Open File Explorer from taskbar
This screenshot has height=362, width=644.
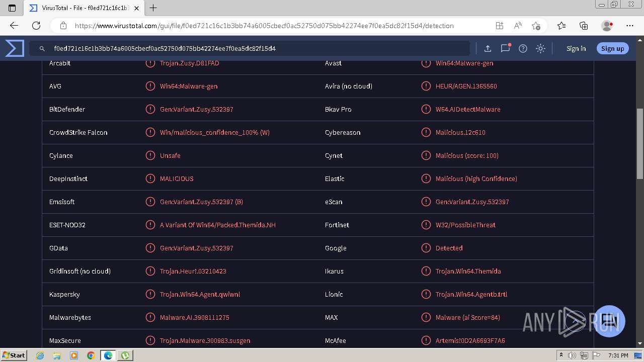click(57, 355)
